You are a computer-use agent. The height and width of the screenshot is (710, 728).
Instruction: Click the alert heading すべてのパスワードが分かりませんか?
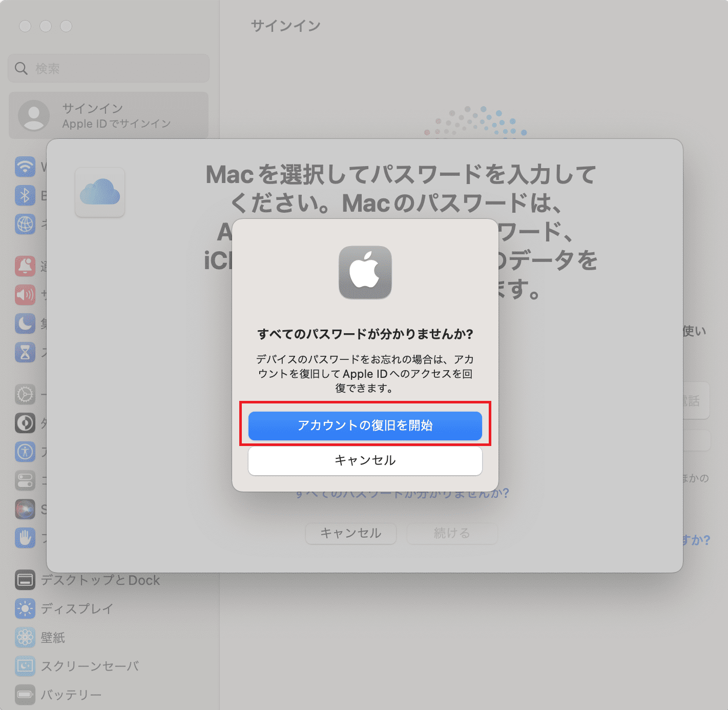tap(365, 334)
